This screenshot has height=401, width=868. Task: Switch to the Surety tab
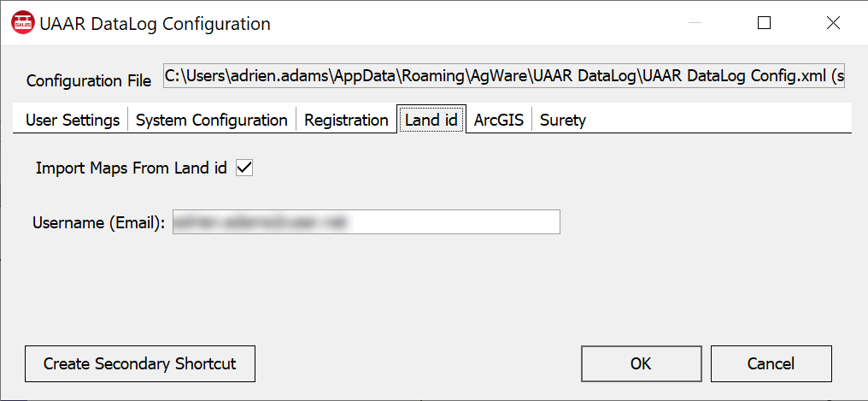tap(563, 120)
